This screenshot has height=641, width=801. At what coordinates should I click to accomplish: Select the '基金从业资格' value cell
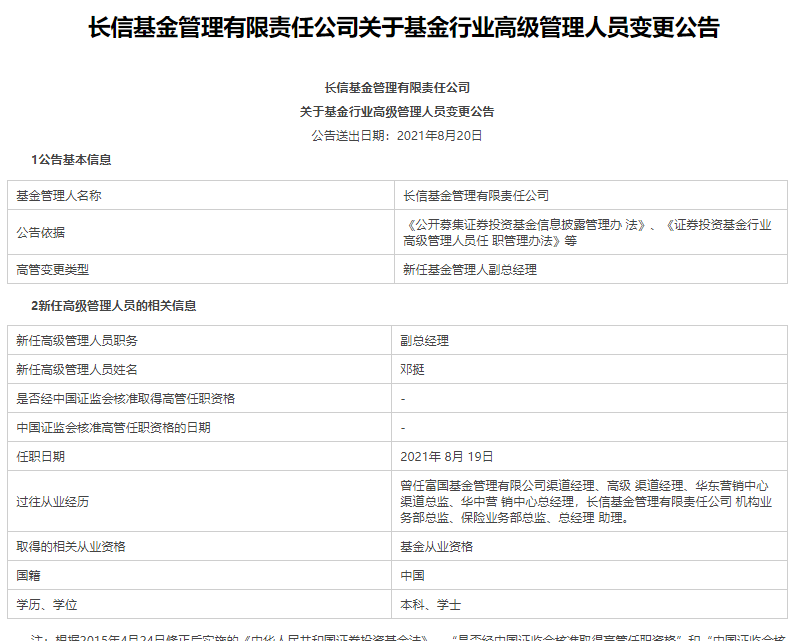(590, 546)
